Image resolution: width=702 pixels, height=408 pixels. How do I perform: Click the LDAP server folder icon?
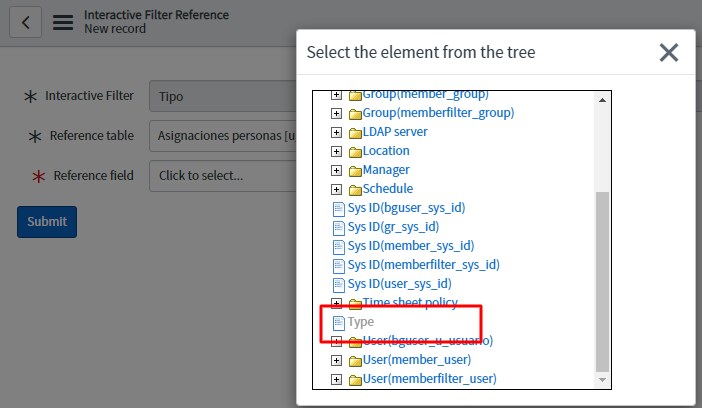click(355, 132)
